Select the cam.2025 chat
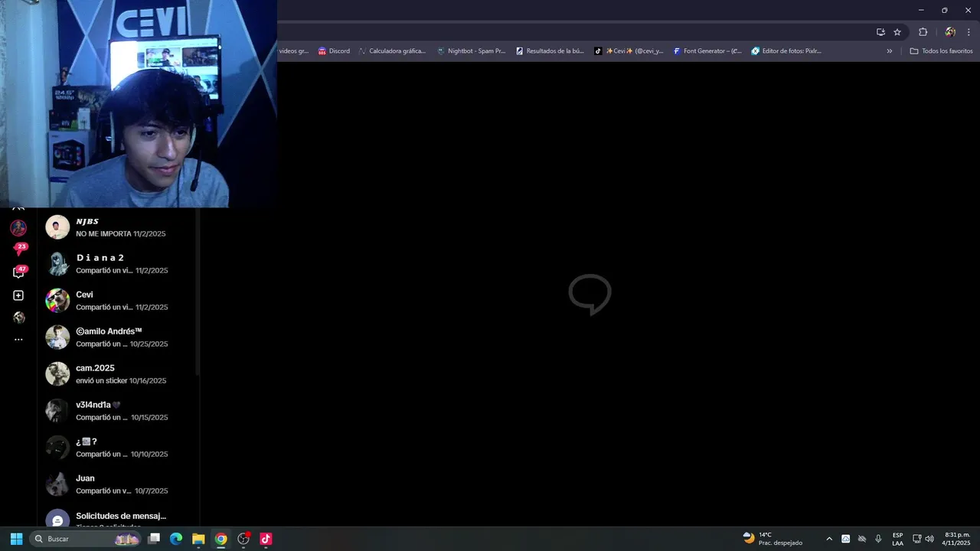The image size is (980, 551). coord(118,374)
